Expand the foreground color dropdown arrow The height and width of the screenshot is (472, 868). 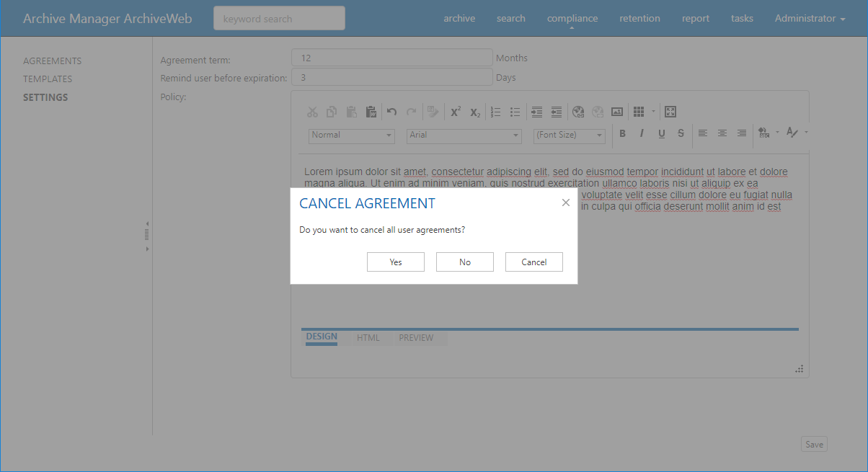pos(806,133)
